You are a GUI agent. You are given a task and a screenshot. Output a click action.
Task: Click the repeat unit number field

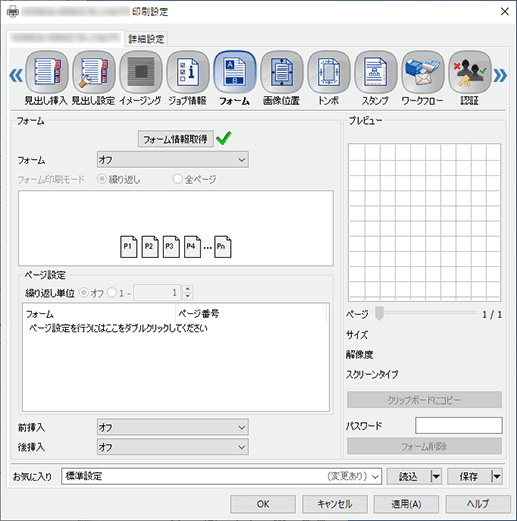[157, 293]
